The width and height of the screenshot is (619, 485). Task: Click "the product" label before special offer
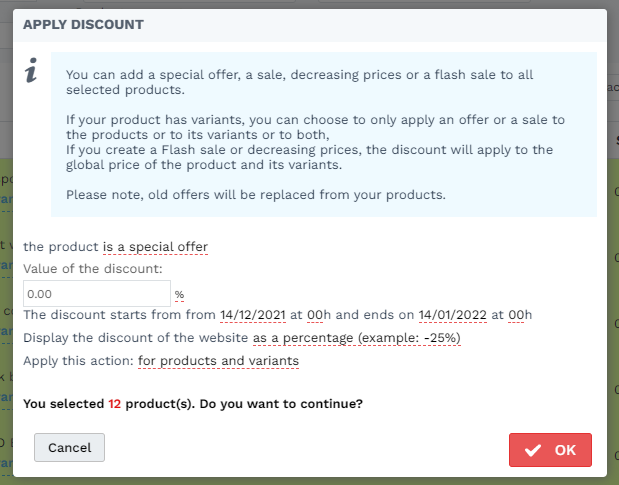(61, 247)
